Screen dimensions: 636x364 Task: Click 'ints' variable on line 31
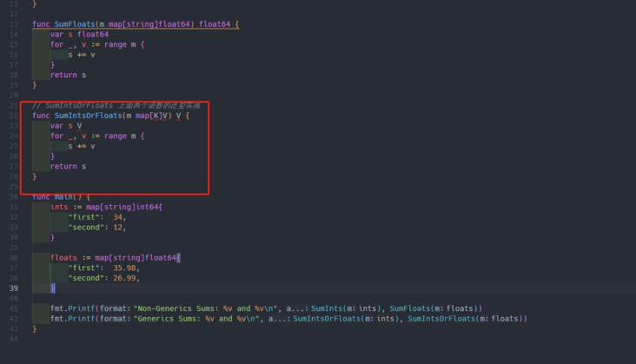click(59, 207)
